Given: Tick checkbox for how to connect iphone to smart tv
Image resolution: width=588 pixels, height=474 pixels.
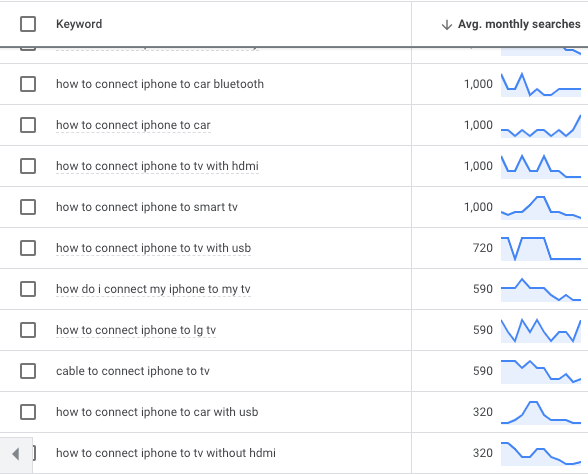Looking at the screenshot, I should click(x=28, y=207).
